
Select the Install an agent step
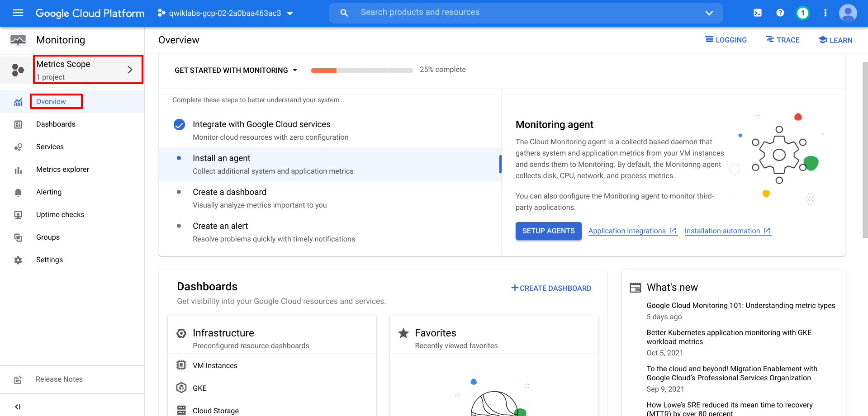pyautogui.click(x=330, y=165)
